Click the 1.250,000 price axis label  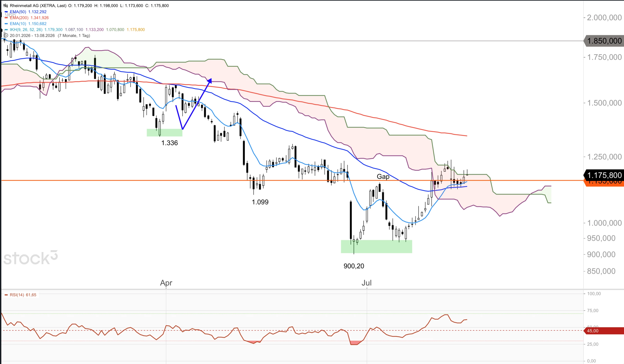click(x=604, y=157)
